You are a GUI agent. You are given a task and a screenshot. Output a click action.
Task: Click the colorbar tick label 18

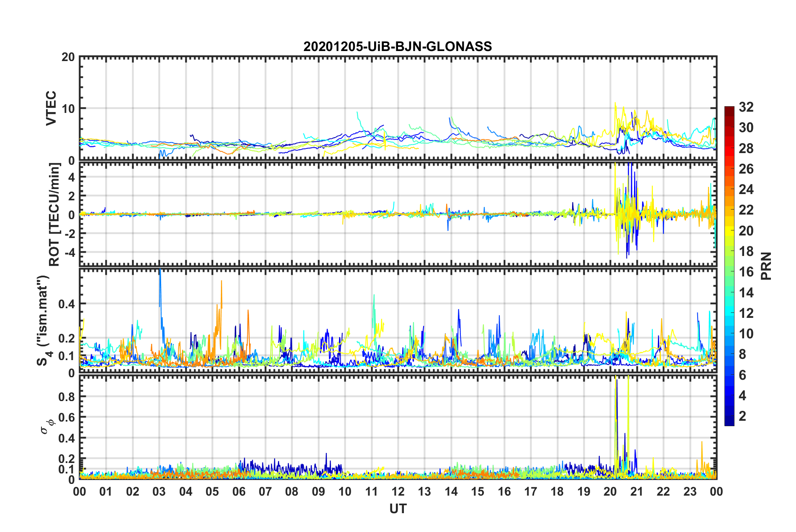746,251
